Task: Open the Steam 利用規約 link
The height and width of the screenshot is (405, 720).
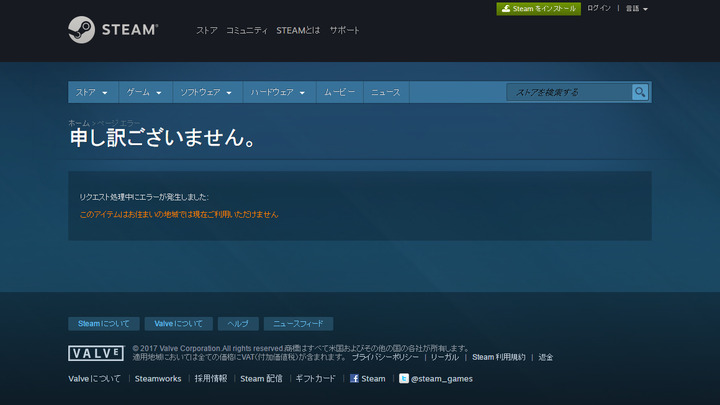Action: point(499,357)
